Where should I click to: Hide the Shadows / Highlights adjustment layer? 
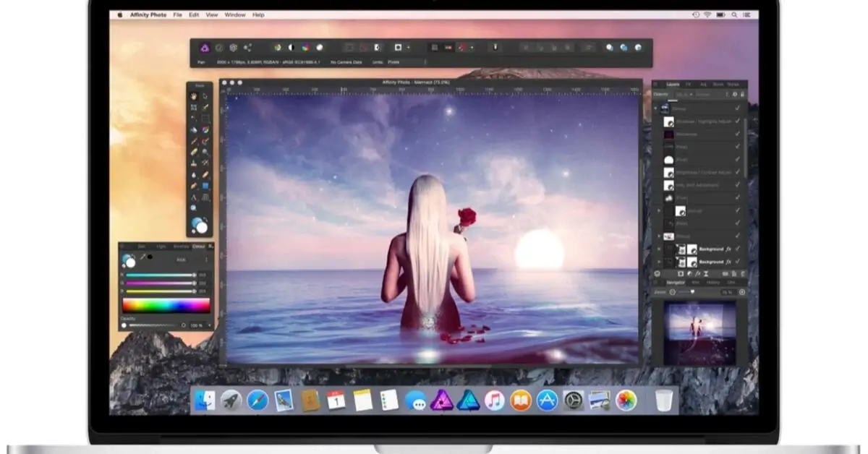tap(738, 121)
